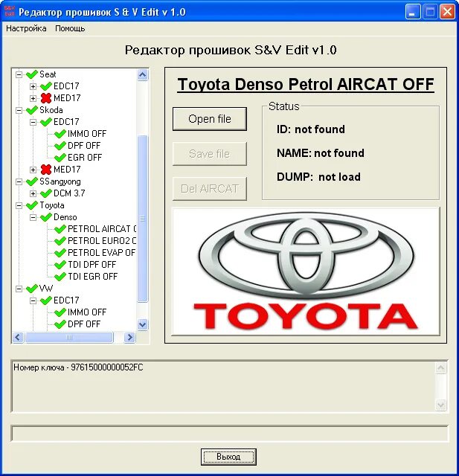This screenshot has width=459, height=476.
Task: Click the S&V Edit app icon in title bar
Action: [x=10, y=12]
